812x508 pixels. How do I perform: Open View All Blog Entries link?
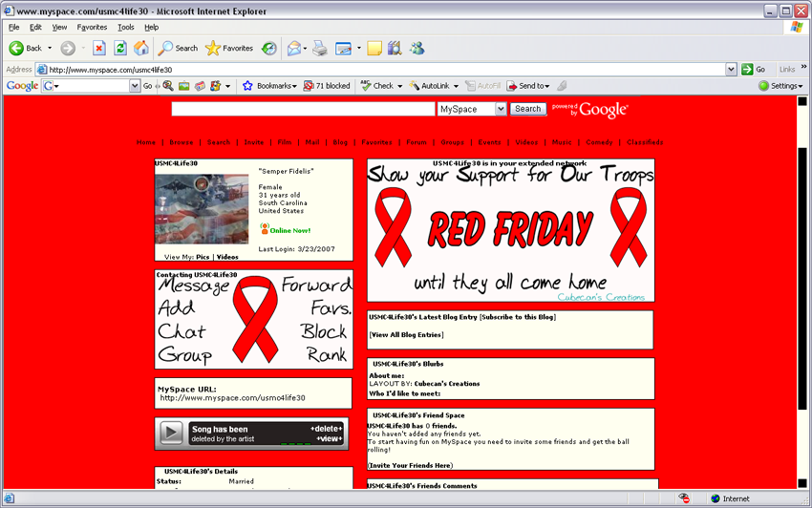[x=407, y=335]
